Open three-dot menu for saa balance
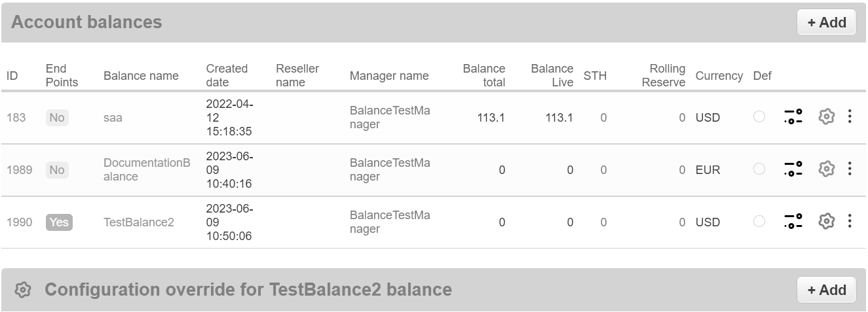 [x=850, y=117]
